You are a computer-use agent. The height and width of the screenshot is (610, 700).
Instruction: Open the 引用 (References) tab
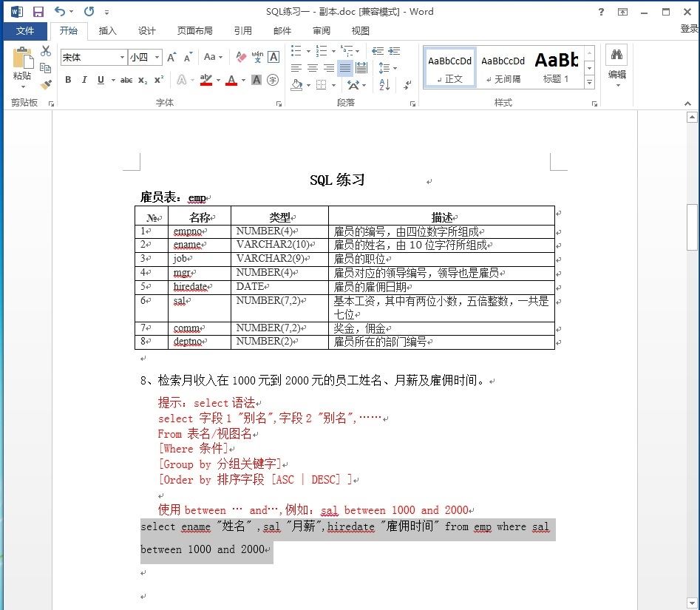click(243, 31)
